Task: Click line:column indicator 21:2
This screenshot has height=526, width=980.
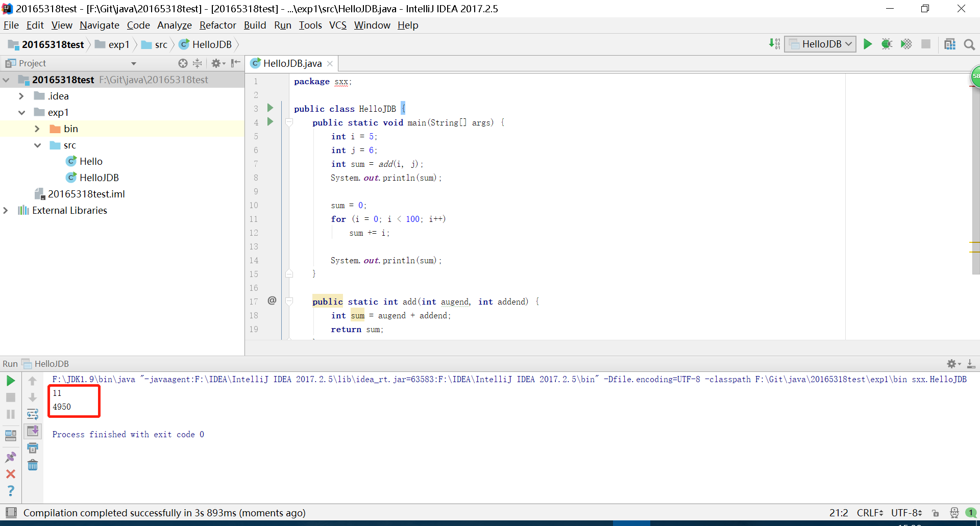Action: coord(839,513)
